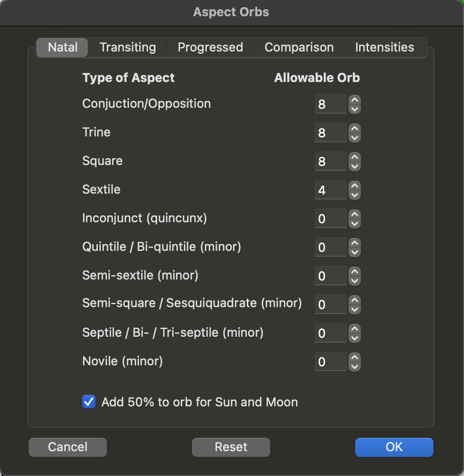Disable Add 50% to orb for Sun and Moon
This screenshot has width=464, height=476.
(89, 402)
